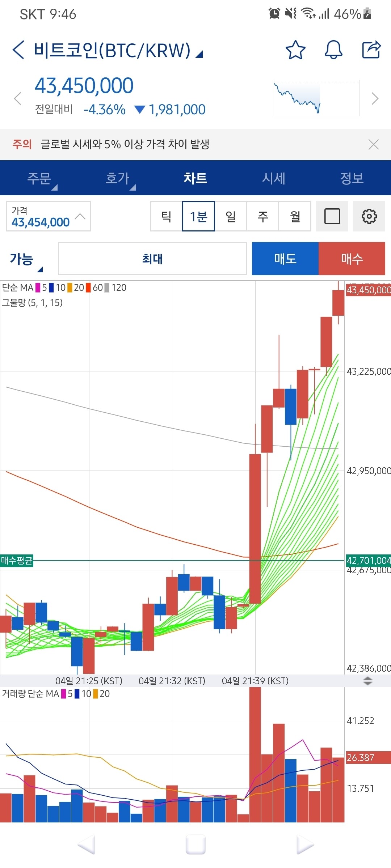Viewport: 391px width, 868px height.
Task: Switch timeframe to 일 (daily)
Action: 231,216
